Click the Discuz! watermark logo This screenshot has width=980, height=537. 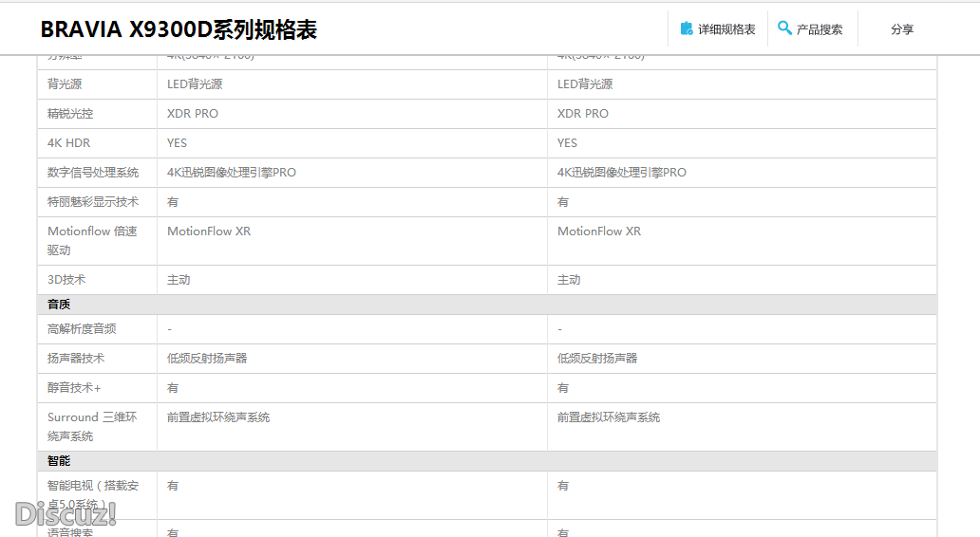click(66, 513)
